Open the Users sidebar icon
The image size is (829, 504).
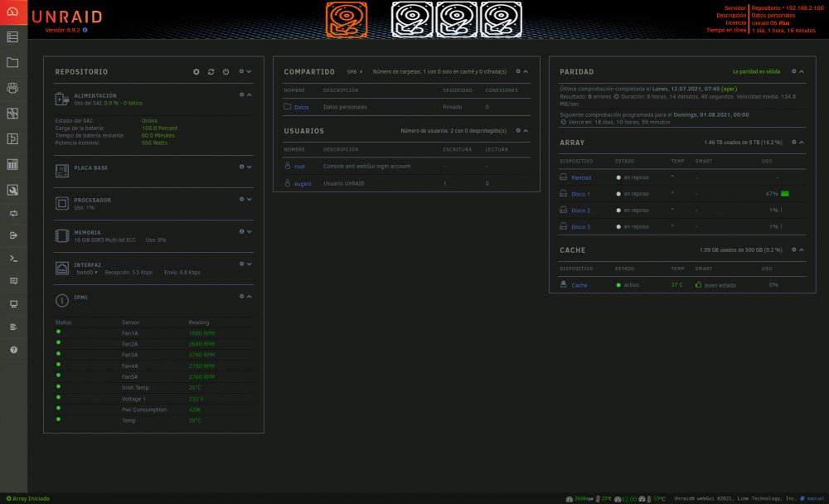click(12, 88)
